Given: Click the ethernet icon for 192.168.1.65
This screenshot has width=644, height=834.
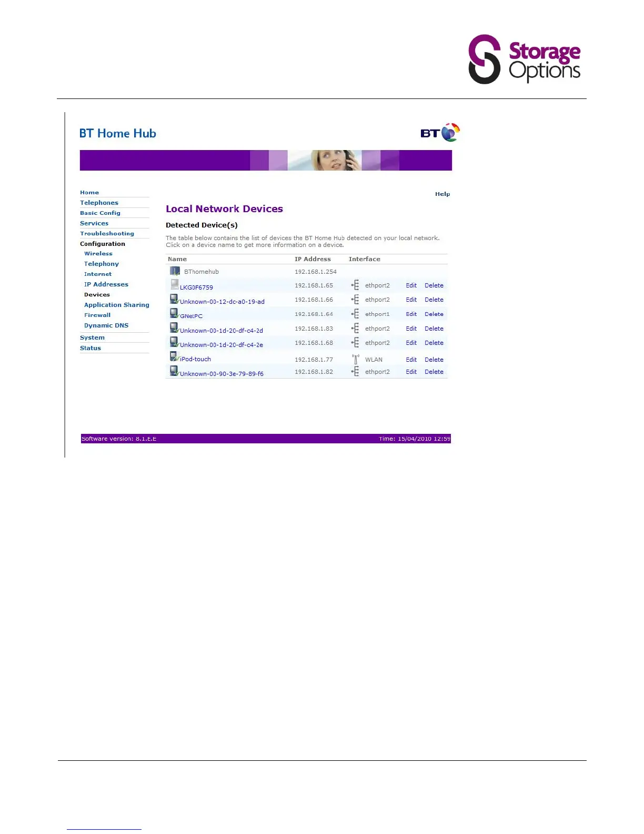Looking at the screenshot, I should click(x=355, y=285).
